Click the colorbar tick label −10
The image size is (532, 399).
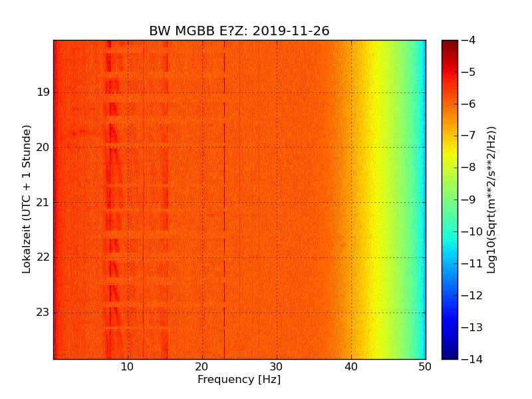coord(472,231)
